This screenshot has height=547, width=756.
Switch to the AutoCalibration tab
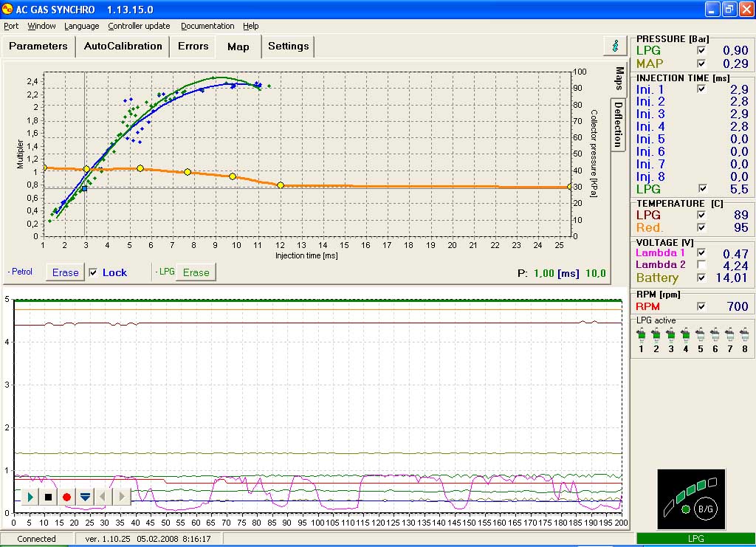click(x=123, y=46)
